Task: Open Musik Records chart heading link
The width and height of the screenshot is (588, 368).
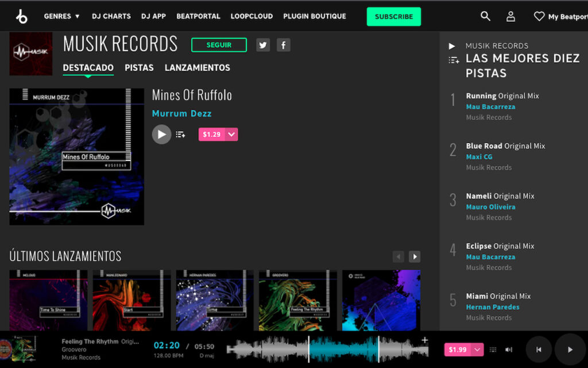Action: pos(497,46)
